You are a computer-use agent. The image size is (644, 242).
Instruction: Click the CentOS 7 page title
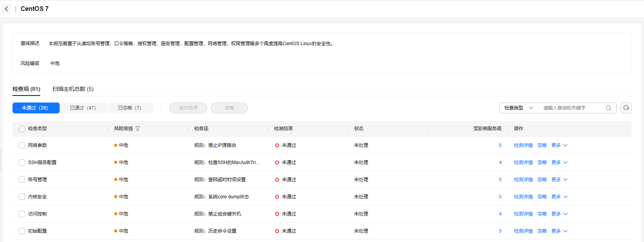pyautogui.click(x=35, y=9)
